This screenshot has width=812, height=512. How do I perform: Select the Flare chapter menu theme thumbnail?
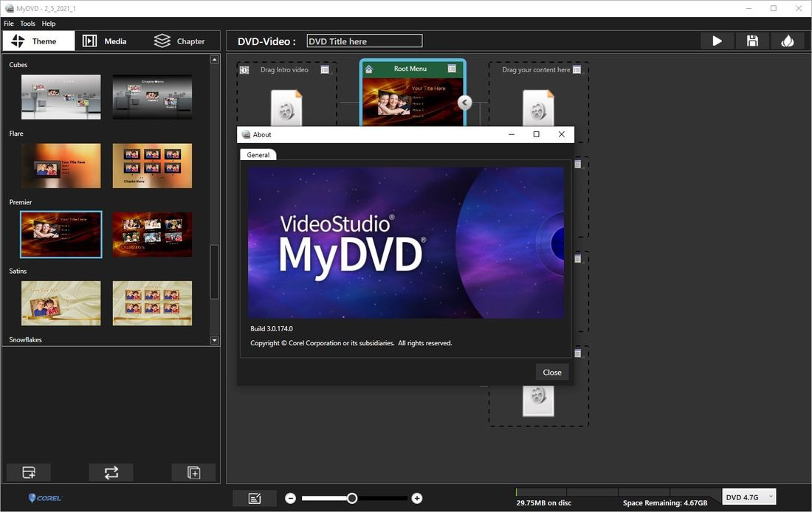point(152,166)
